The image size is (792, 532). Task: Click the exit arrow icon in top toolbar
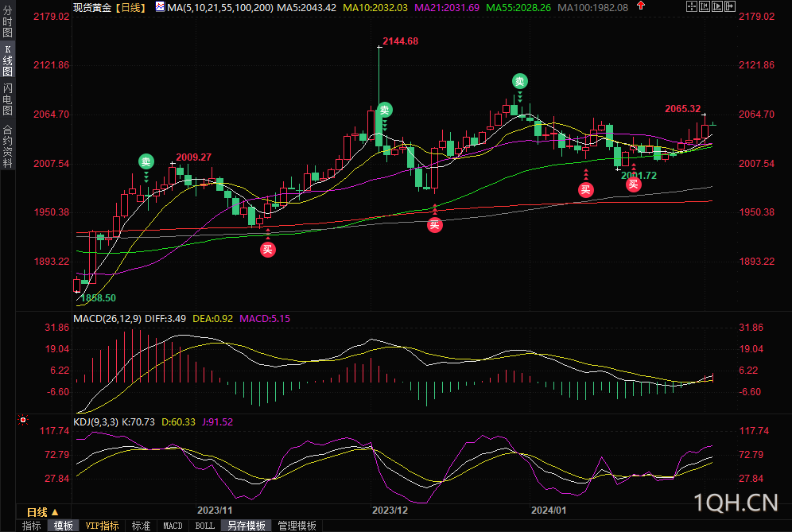[x=730, y=6]
